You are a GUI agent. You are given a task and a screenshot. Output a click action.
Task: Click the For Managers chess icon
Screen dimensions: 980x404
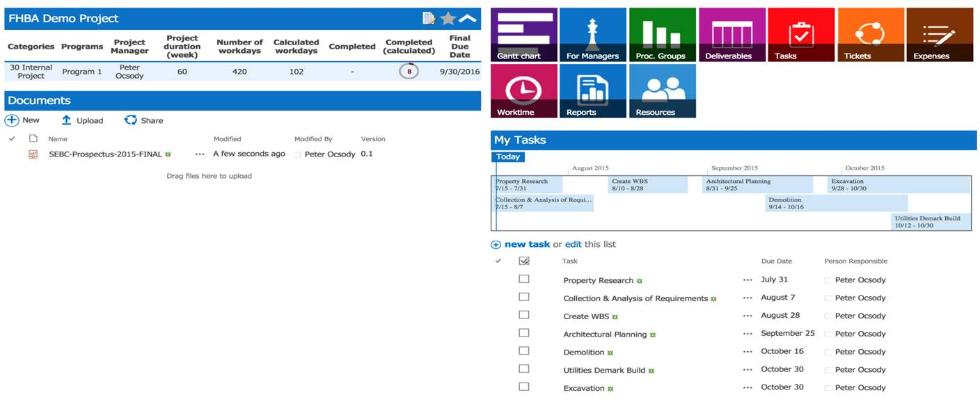point(592,33)
